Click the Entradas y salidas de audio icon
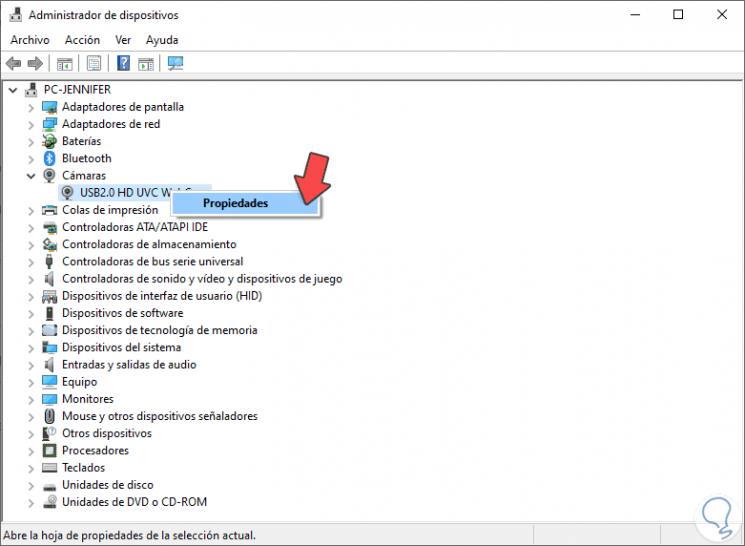 pyautogui.click(x=49, y=364)
